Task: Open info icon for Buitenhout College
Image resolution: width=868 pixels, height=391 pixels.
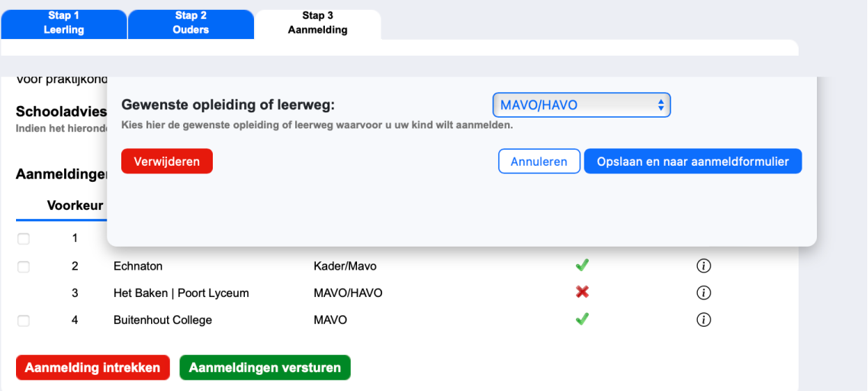Action: click(703, 320)
